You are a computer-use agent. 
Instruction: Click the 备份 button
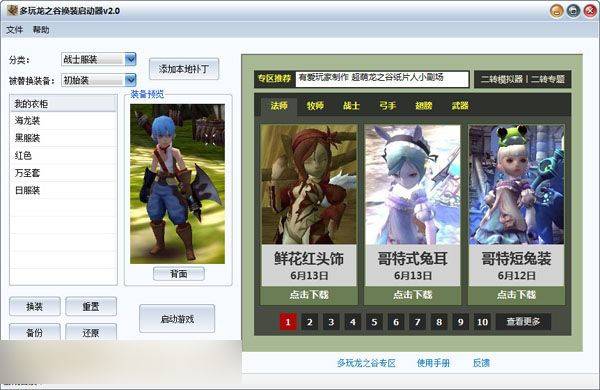click(x=35, y=332)
